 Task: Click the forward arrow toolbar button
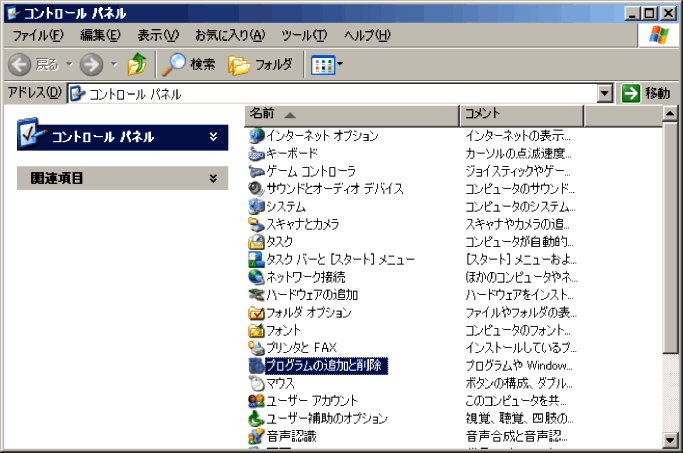91,64
